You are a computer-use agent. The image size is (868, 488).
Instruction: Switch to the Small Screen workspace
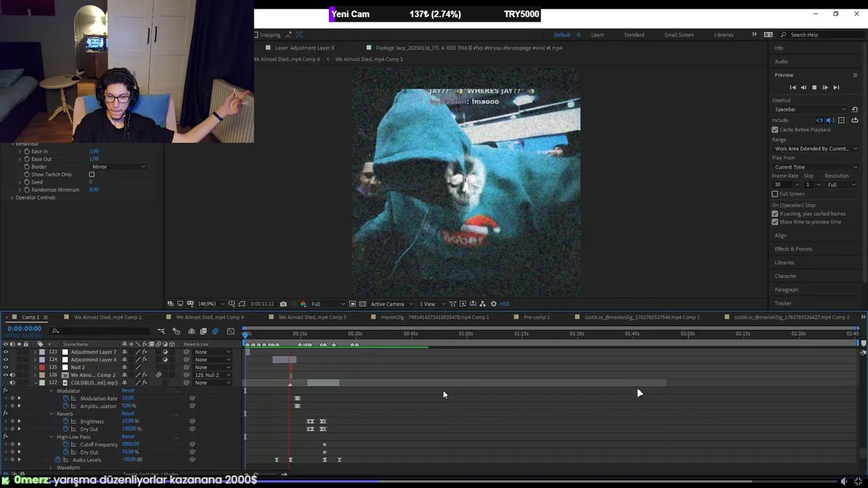679,35
